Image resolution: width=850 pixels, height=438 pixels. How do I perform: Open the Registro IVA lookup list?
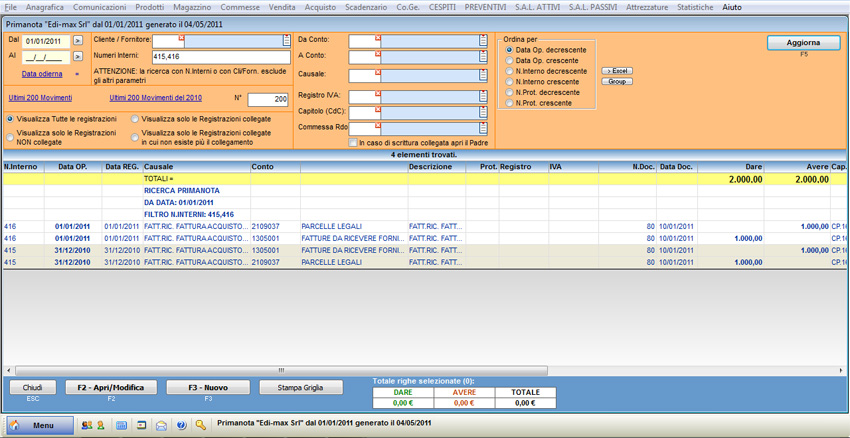[483, 94]
